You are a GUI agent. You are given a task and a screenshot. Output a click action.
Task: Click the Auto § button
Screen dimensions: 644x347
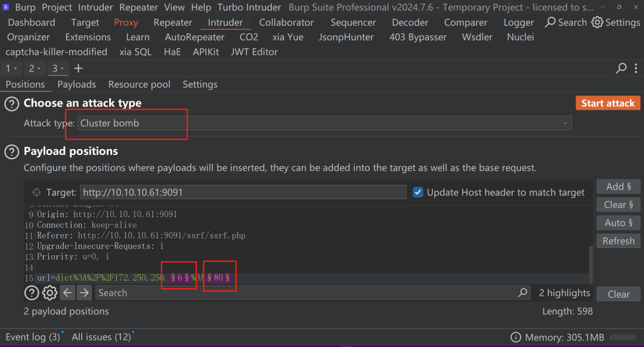[618, 223]
